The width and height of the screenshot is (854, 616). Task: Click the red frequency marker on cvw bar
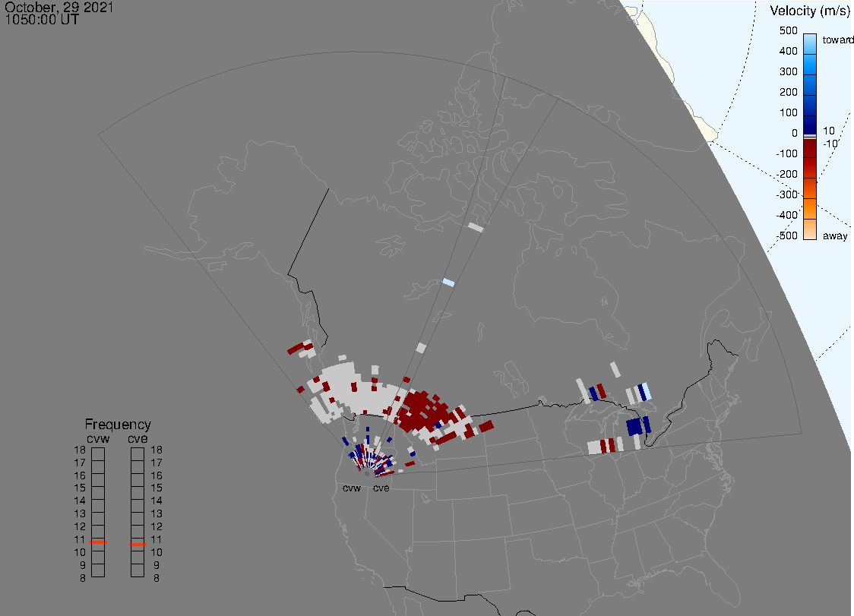pyautogui.click(x=98, y=542)
